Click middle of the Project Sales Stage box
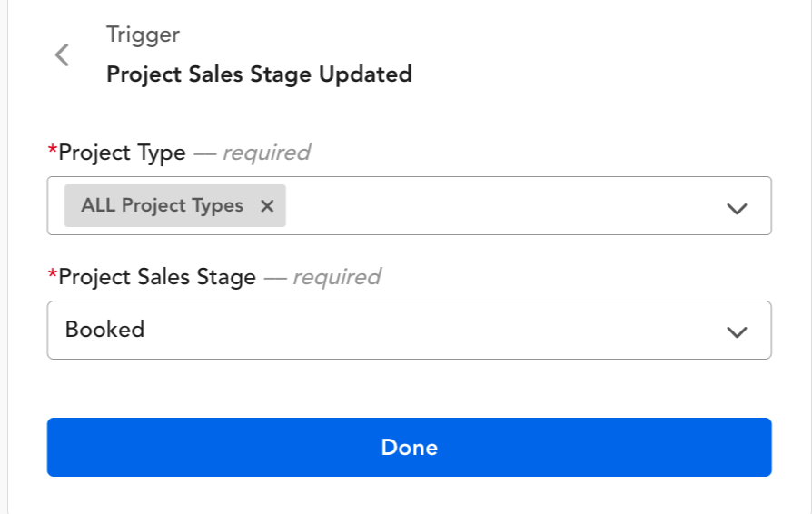 pyautogui.click(x=409, y=330)
